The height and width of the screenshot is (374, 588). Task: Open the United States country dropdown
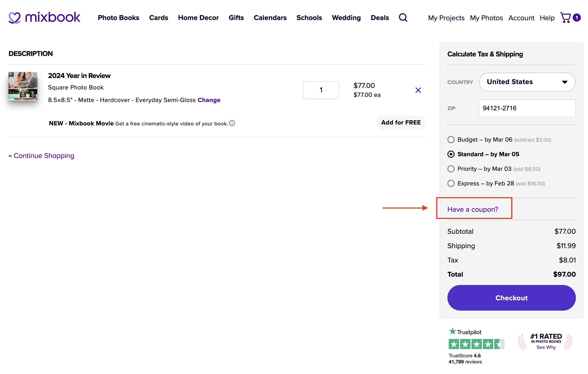527,82
